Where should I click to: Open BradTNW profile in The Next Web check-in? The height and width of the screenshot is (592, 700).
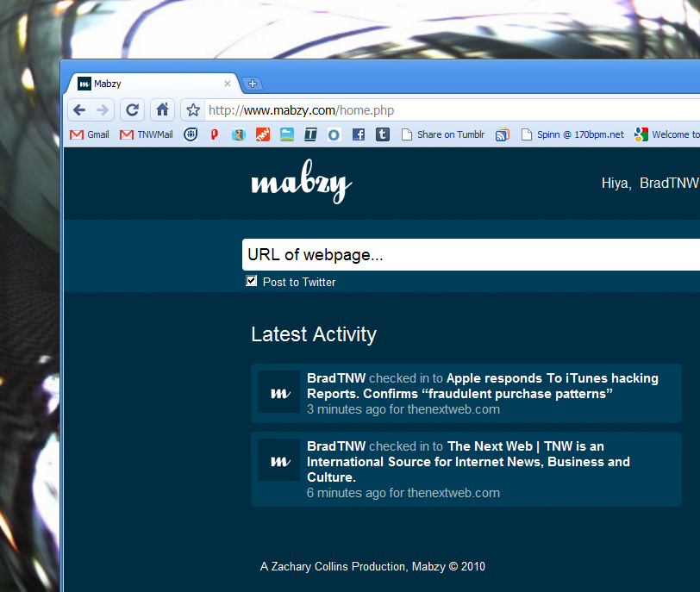click(336, 446)
